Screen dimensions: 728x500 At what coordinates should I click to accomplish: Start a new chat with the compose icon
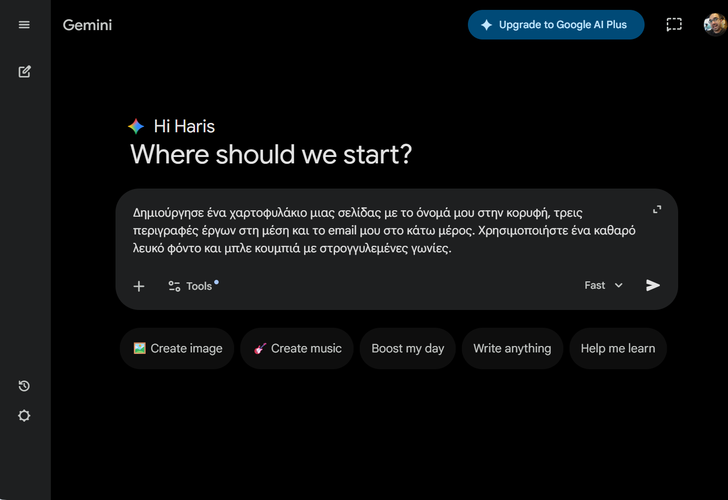tap(24, 72)
